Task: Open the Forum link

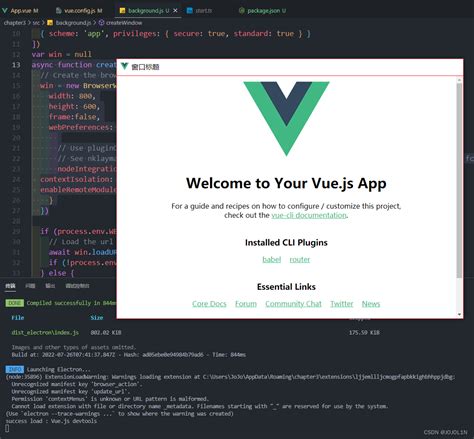Action: [246, 304]
